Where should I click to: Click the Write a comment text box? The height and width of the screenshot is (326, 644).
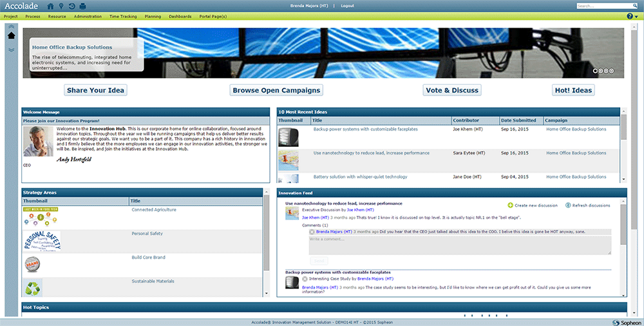459,245
